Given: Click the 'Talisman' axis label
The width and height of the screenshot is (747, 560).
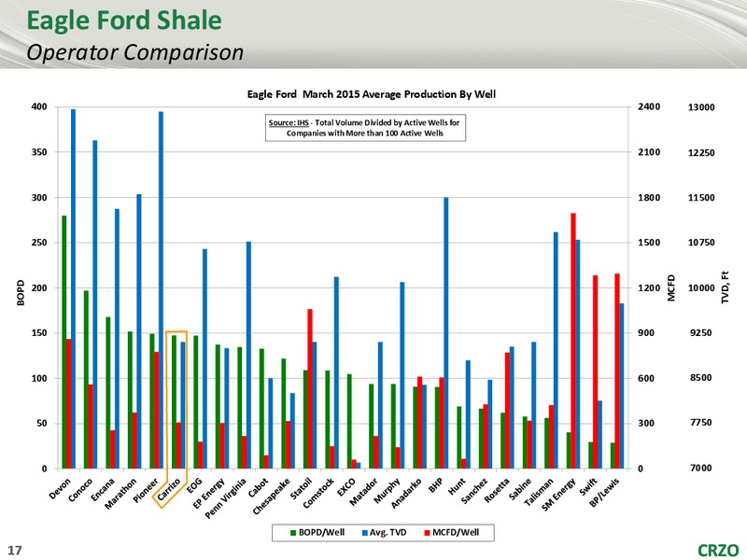Looking at the screenshot, I should click(x=539, y=492).
